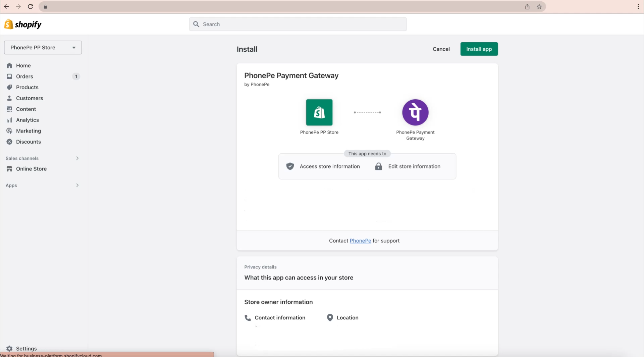Expand the Sales channels section
The height and width of the screenshot is (357, 644).
(x=77, y=158)
